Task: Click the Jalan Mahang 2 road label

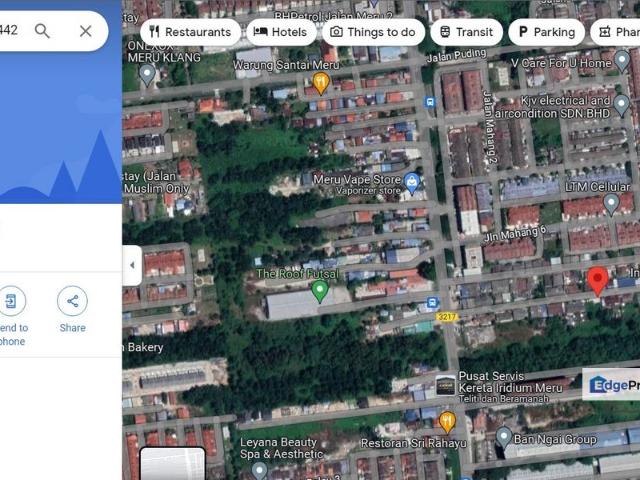Action: (489, 127)
